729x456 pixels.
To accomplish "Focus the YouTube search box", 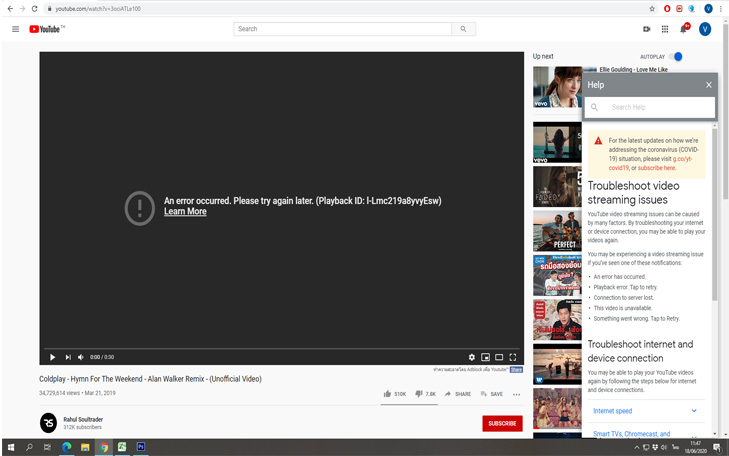I will [343, 29].
